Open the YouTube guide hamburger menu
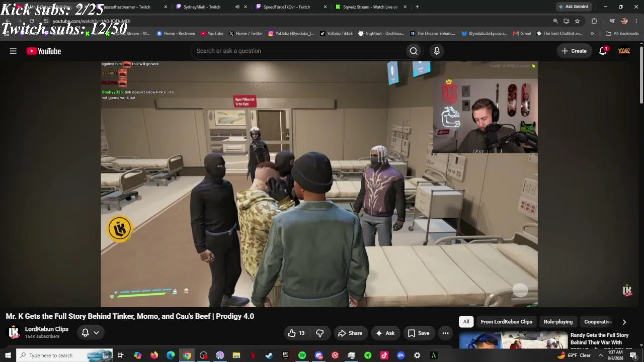This screenshot has width=644, height=362. [13, 51]
